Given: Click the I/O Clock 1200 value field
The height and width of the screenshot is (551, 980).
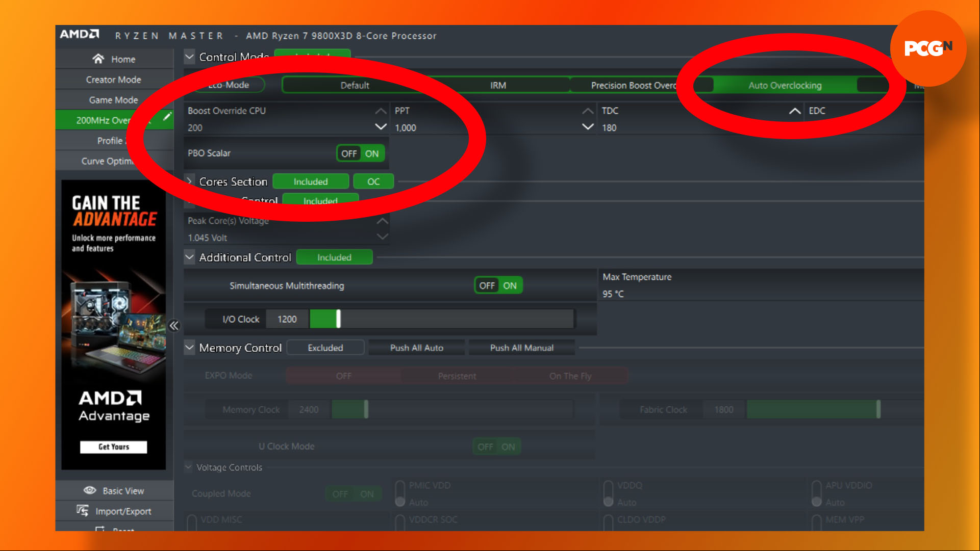Looking at the screenshot, I should [x=287, y=319].
